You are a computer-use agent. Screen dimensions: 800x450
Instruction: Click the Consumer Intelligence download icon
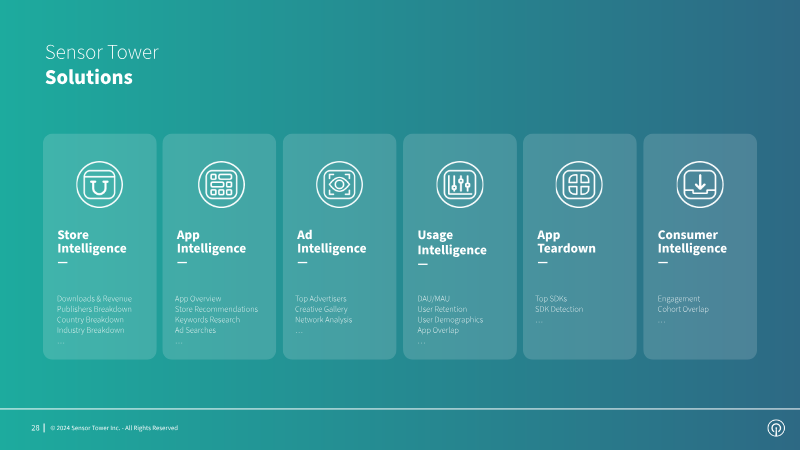coord(700,184)
